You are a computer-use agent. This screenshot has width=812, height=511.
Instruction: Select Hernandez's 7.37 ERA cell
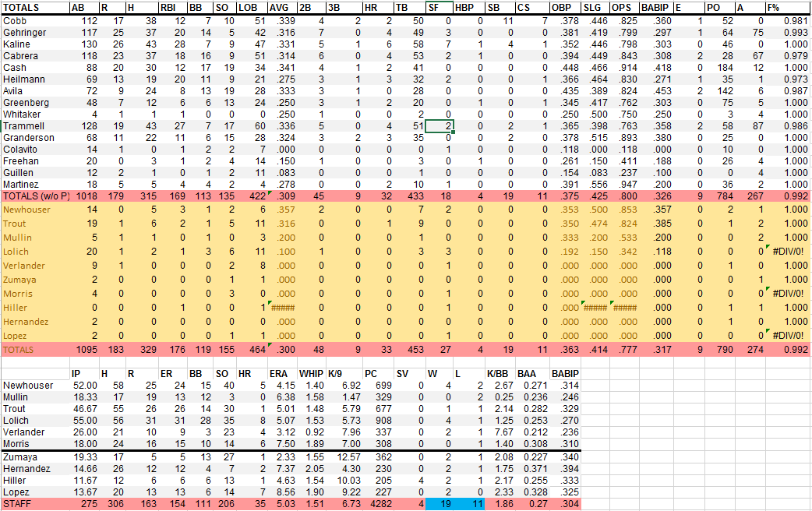tap(282, 469)
